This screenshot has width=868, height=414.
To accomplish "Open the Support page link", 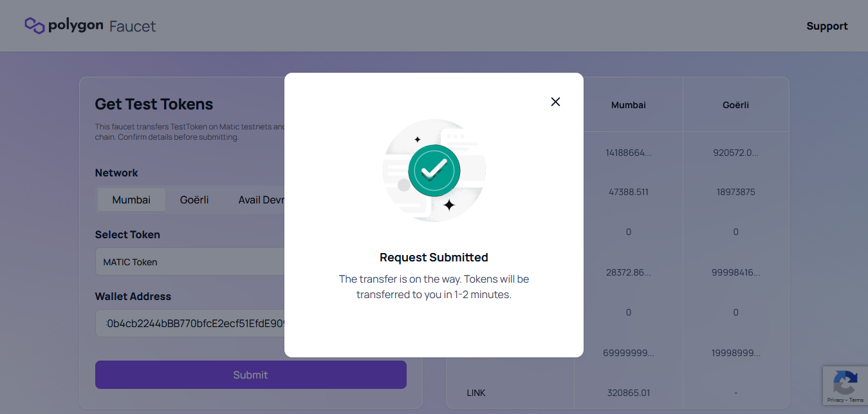I will (827, 26).
